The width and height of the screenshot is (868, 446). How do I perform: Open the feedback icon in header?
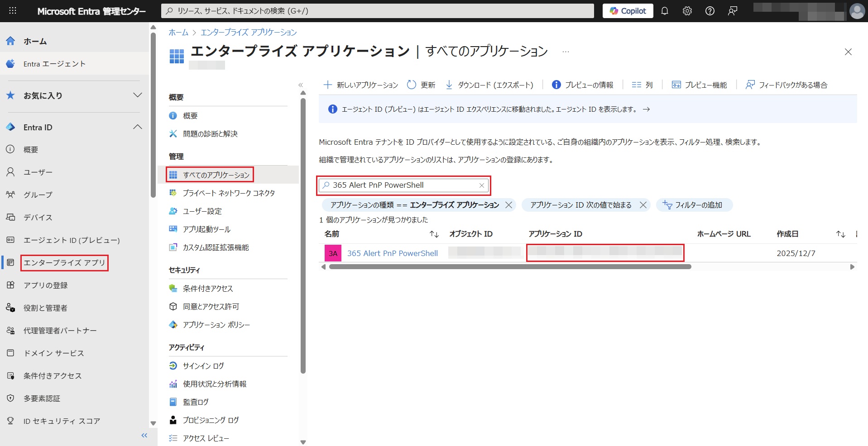(x=732, y=11)
